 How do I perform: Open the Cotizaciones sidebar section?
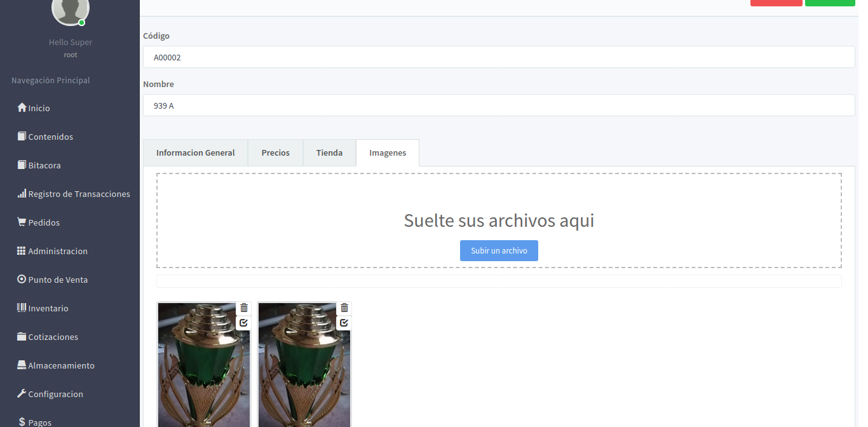click(53, 337)
